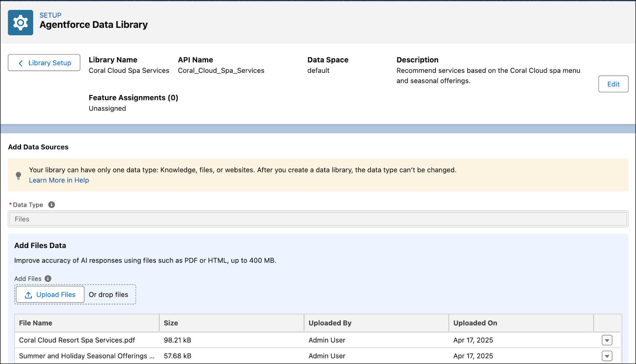This screenshot has height=364, width=636.
Task: Click the lightbulb tip icon
Action: click(18, 175)
